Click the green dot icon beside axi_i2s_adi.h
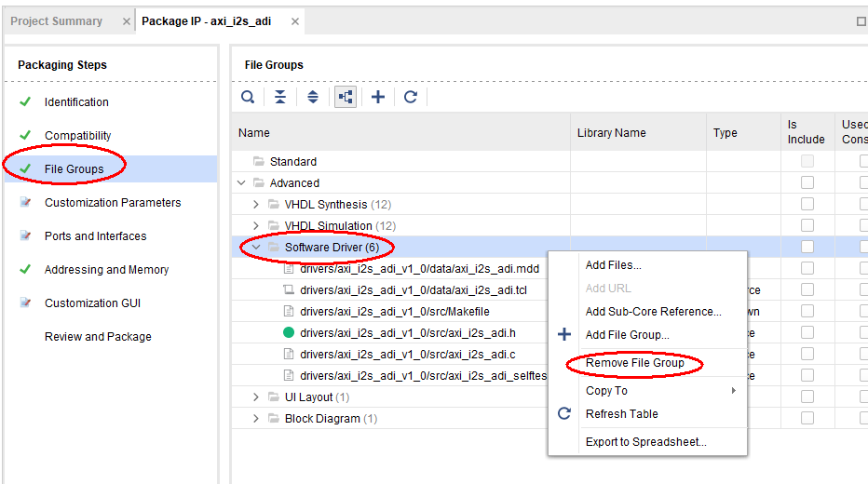868x484 pixels. [x=289, y=332]
